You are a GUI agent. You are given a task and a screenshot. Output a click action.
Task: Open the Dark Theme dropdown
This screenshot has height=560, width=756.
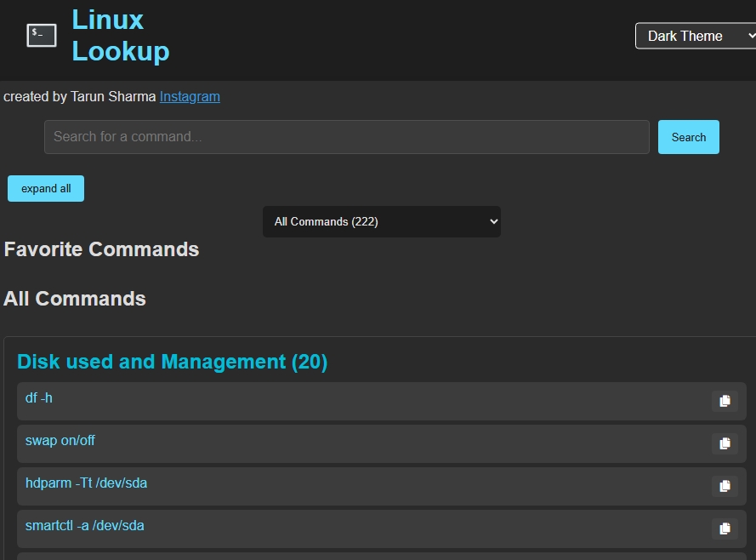[x=696, y=36]
